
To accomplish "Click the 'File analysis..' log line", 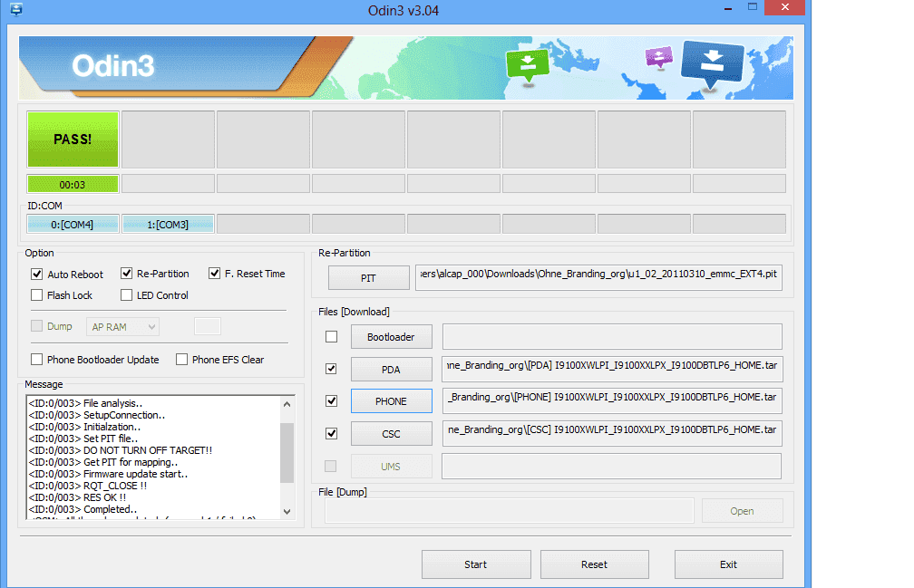I will pyautogui.click(x=85, y=403).
